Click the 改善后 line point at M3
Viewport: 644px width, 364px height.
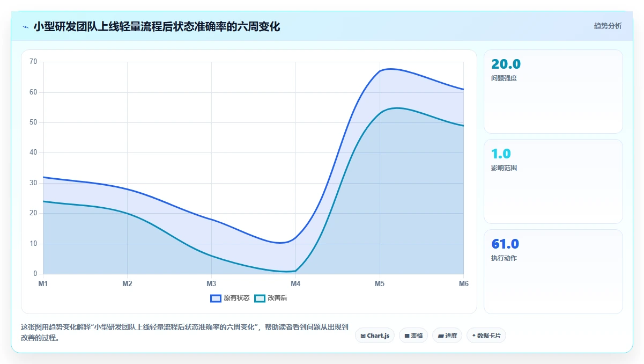[211, 256]
